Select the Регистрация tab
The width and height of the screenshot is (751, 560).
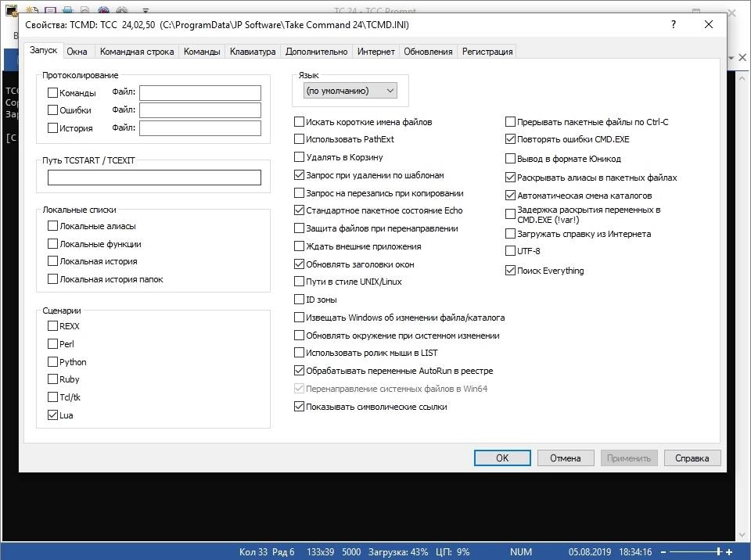click(x=487, y=52)
